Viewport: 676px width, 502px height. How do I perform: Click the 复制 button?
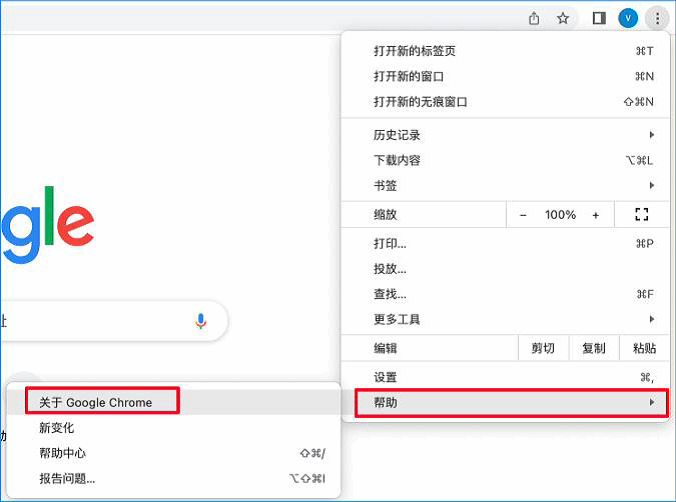[x=593, y=348]
